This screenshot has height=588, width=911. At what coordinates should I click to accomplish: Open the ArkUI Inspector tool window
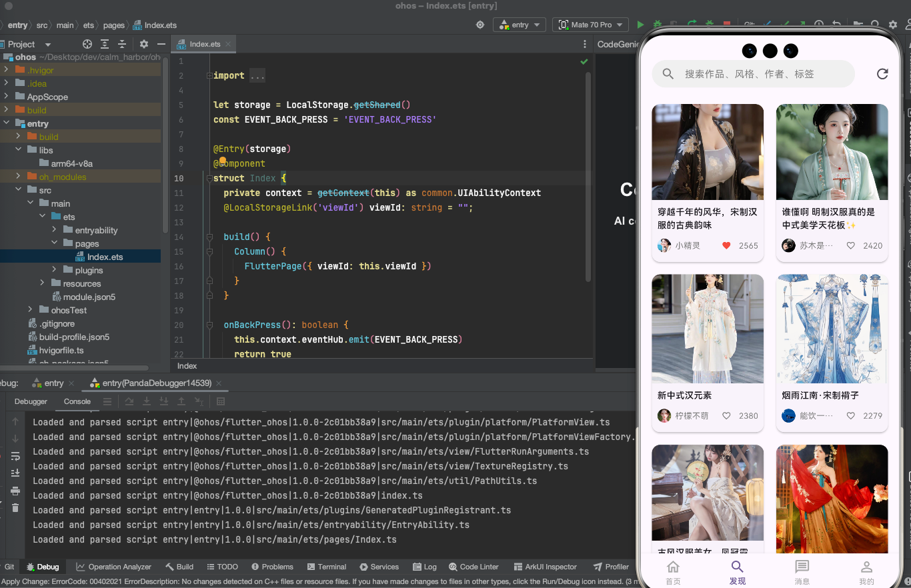[x=546, y=567]
